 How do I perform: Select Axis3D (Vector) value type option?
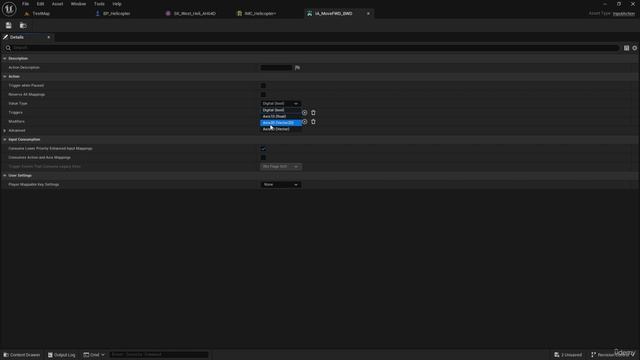point(281,129)
